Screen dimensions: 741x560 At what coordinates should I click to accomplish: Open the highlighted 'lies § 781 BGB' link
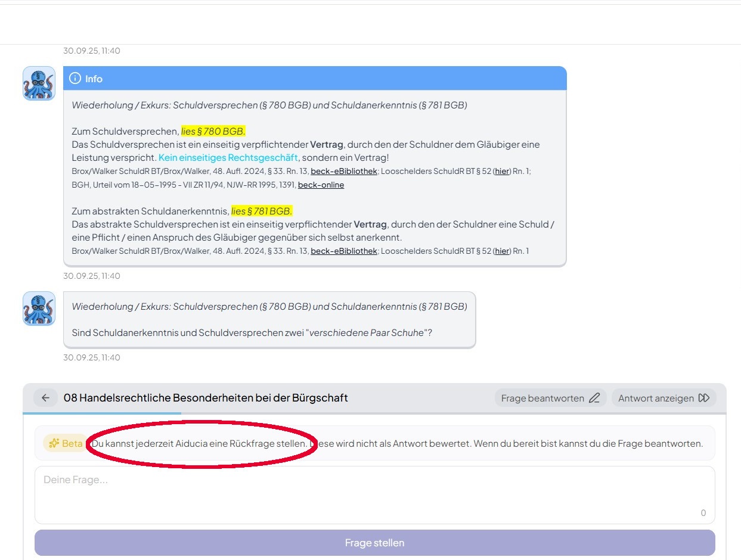pos(262,211)
